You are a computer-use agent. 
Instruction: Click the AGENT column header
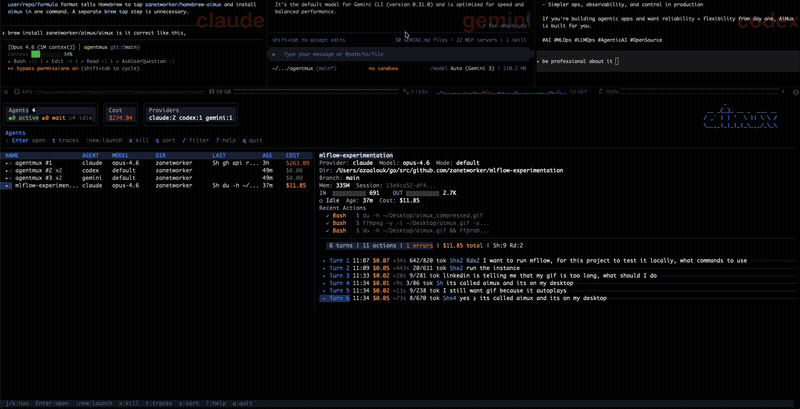(91, 155)
